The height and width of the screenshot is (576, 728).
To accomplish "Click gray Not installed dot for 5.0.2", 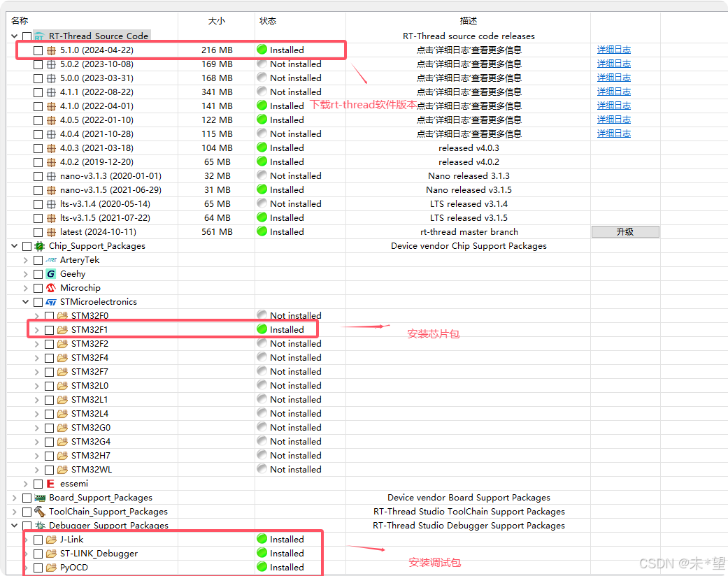I will click(x=262, y=64).
